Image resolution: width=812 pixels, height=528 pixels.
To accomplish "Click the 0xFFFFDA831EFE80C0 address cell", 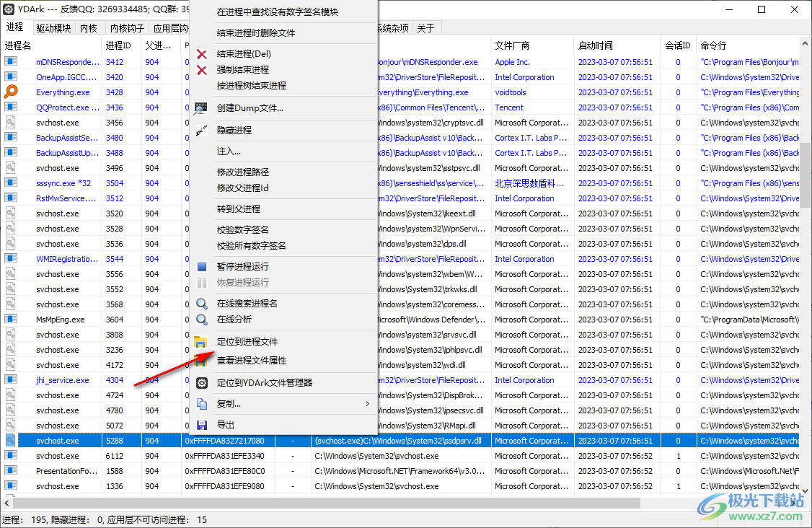I will point(225,471).
